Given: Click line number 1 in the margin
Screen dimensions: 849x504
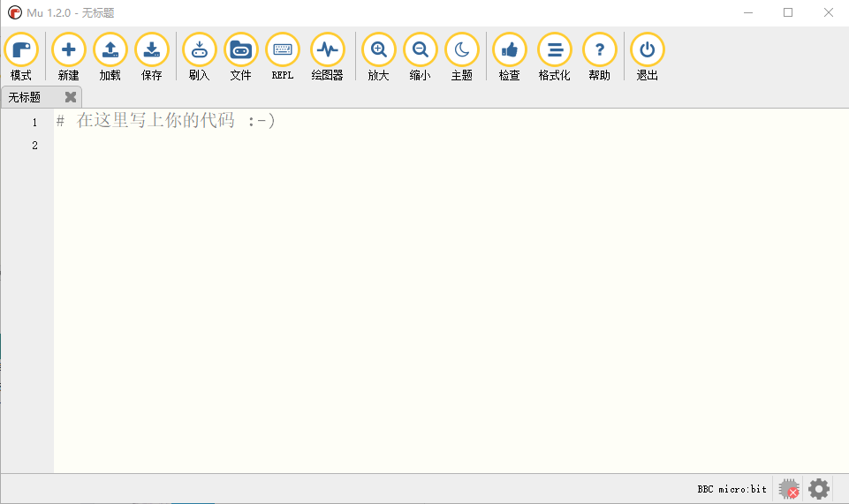Looking at the screenshot, I should (34, 123).
